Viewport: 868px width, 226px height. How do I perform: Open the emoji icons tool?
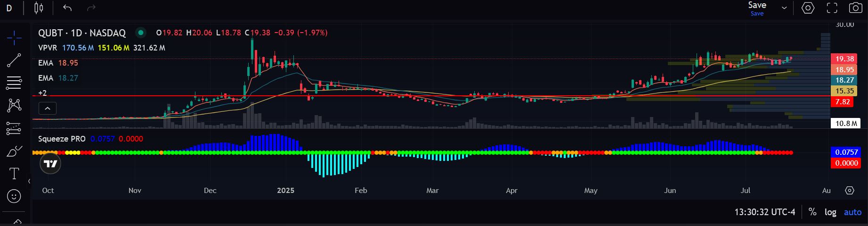(14, 196)
